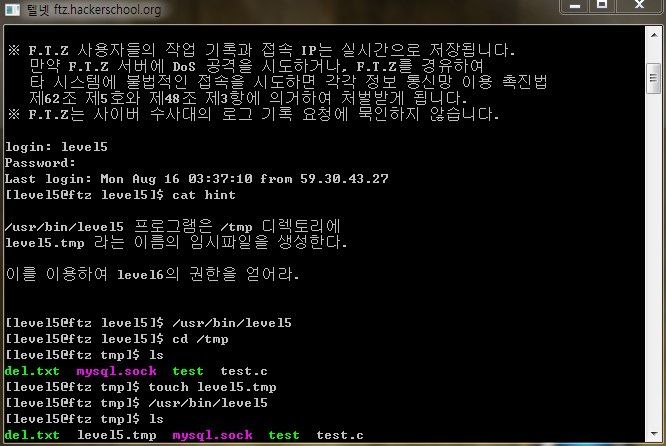Click the 'login: level5' line
Image resolution: width=666 pixels, height=446 pixels.
tap(56, 147)
